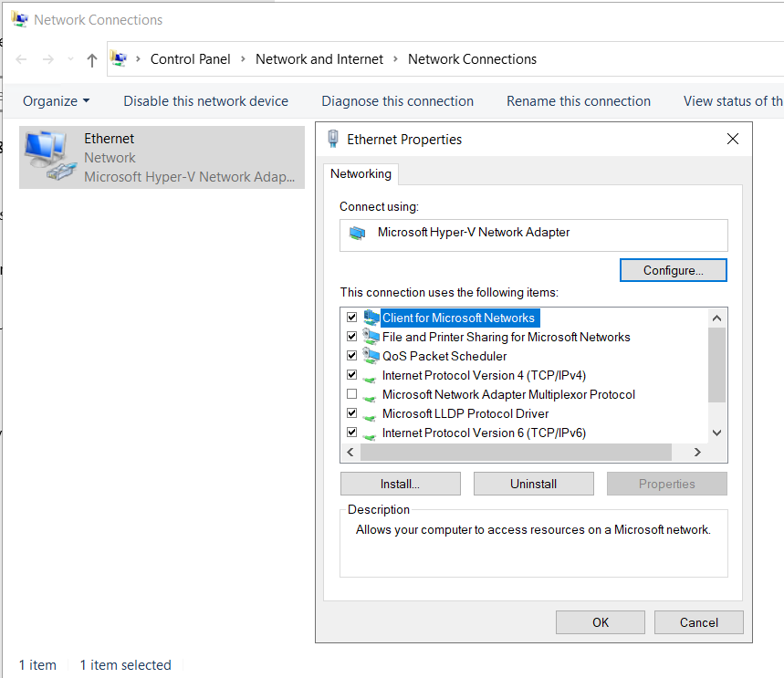Select Microsoft LLDP Protocol Driver text
This screenshot has width=784, height=678.
pyautogui.click(x=465, y=414)
